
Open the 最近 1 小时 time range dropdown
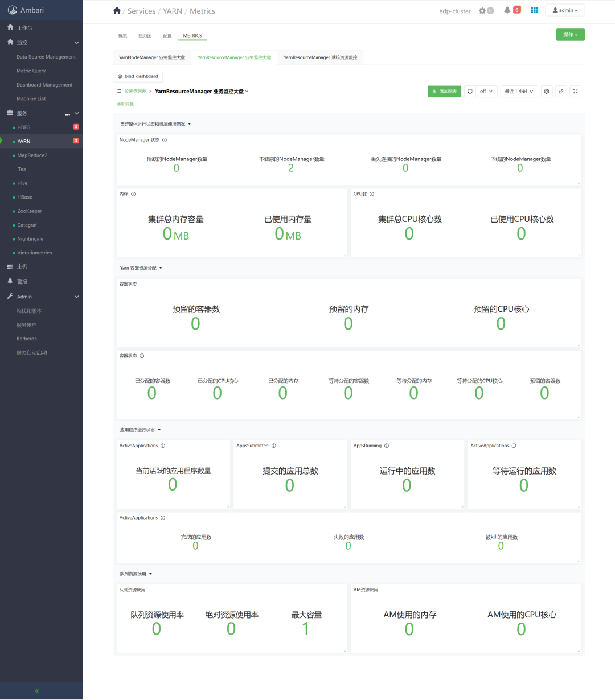coord(519,91)
